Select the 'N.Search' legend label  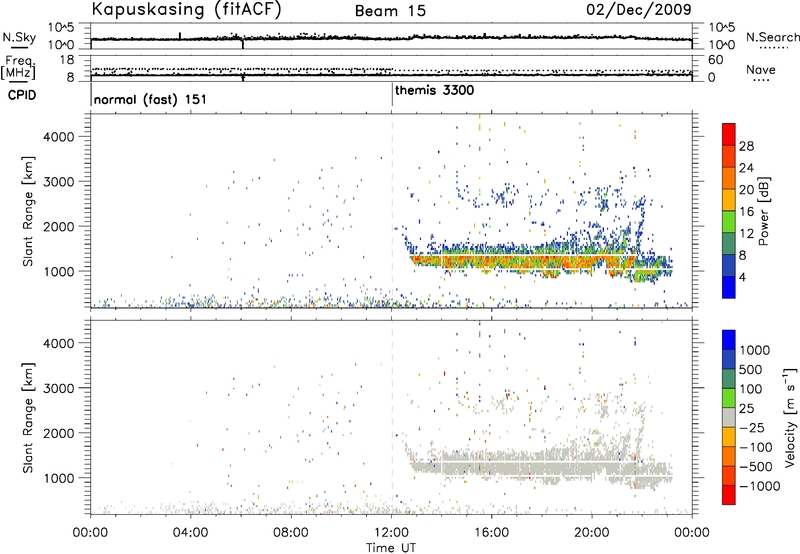point(773,37)
